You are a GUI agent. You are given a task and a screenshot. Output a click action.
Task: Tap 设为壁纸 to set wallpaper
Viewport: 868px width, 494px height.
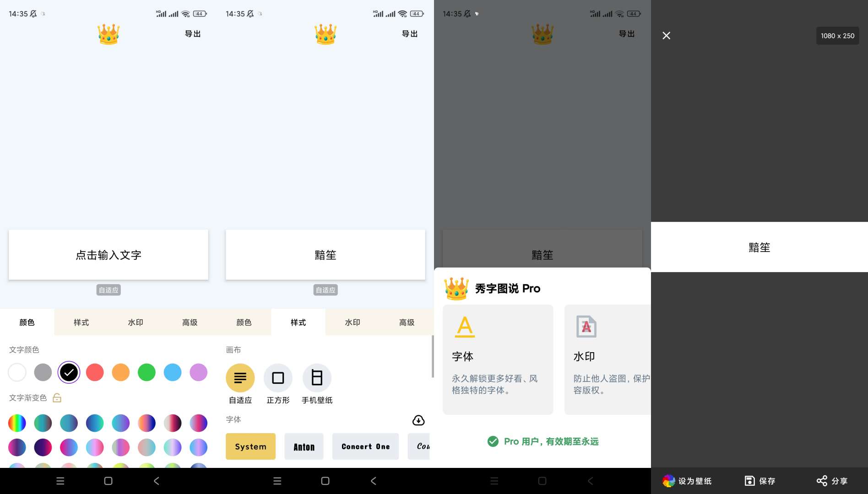pyautogui.click(x=687, y=481)
